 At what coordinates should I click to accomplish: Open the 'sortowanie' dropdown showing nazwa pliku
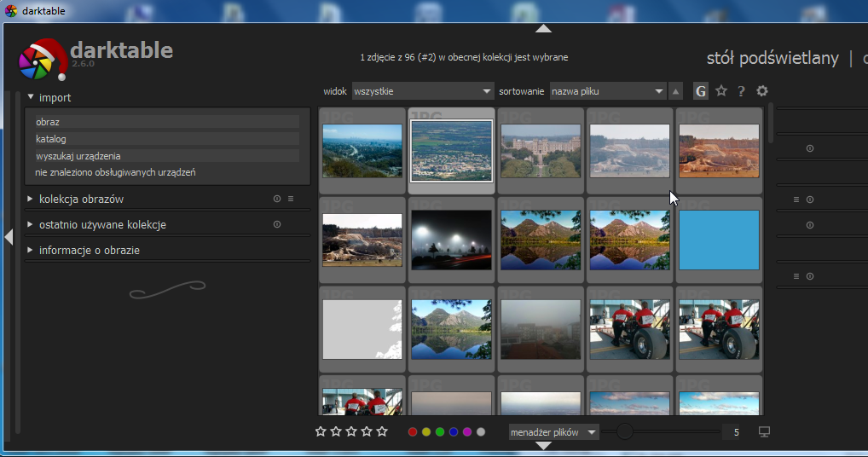(607, 91)
